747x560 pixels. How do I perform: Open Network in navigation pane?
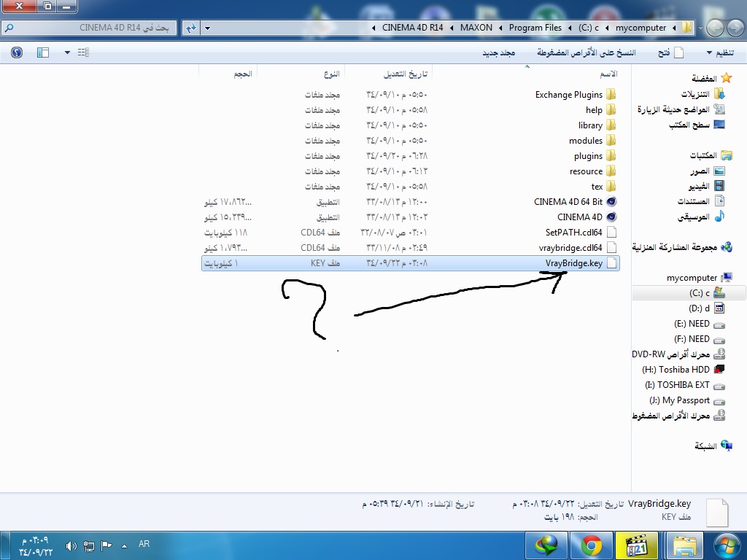713,446
